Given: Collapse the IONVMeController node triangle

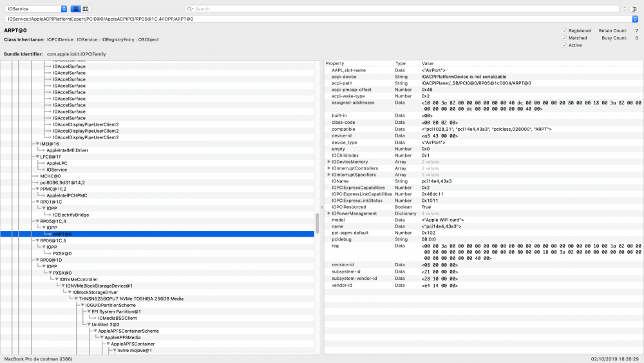Looking at the screenshot, I should click(x=57, y=279).
